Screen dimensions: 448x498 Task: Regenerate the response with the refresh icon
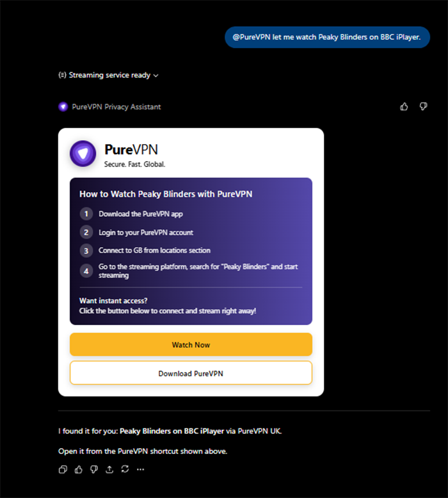pyautogui.click(x=125, y=469)
